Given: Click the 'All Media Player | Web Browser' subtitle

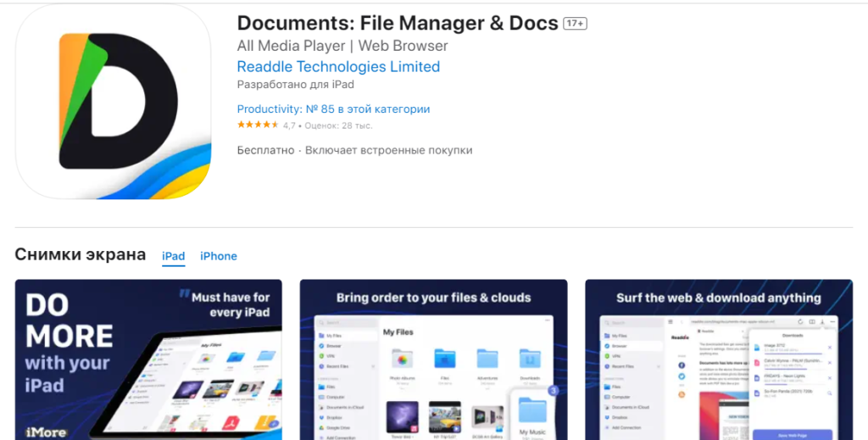Looking at the screenshot, I should pos(342,46).
